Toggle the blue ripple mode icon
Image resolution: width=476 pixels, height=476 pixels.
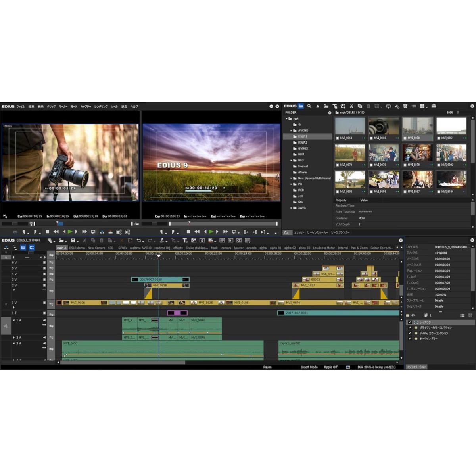[23, 248]
